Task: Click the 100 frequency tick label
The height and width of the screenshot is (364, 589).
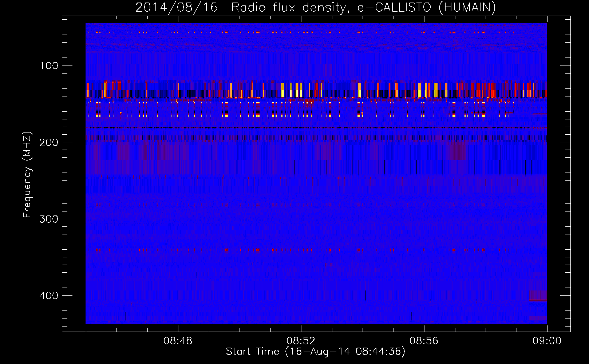Action: (49, 66)
